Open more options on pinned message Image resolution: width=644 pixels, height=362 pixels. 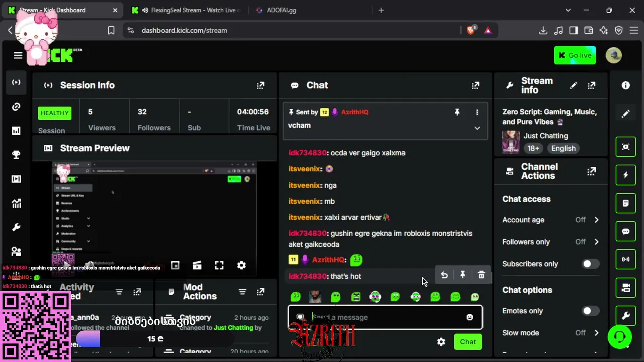pyautogui.click(x=477, y=112)
